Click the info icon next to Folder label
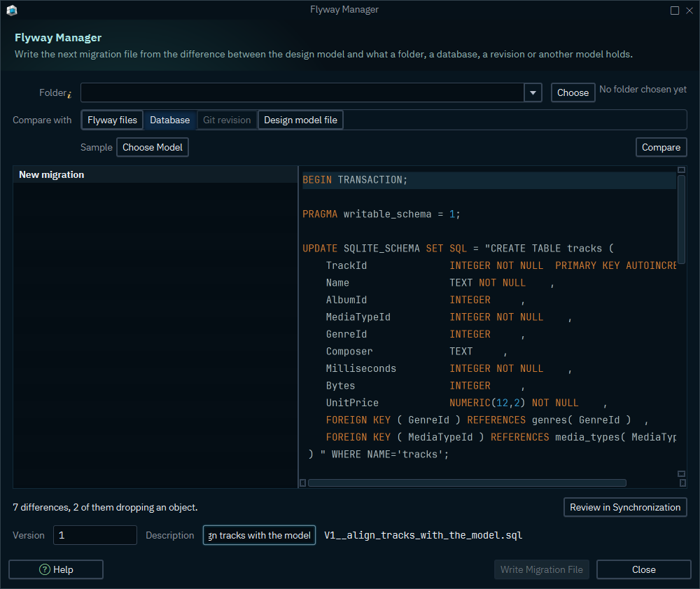The height and width of the screenshot is (589, 700). (69, 95)
